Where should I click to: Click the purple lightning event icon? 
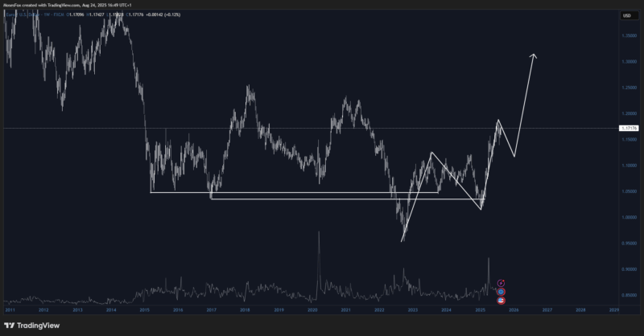[501, 283]
